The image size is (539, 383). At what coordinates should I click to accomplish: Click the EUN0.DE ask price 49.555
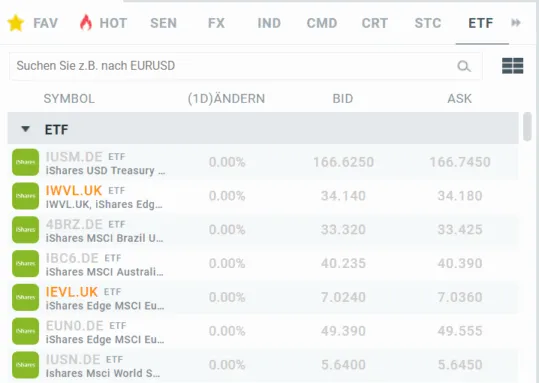[x=460, y=331]
